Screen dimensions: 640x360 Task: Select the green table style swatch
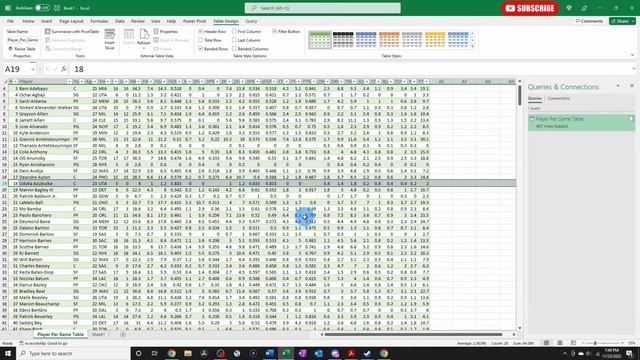pyautogui.click(x=320, y=40)
